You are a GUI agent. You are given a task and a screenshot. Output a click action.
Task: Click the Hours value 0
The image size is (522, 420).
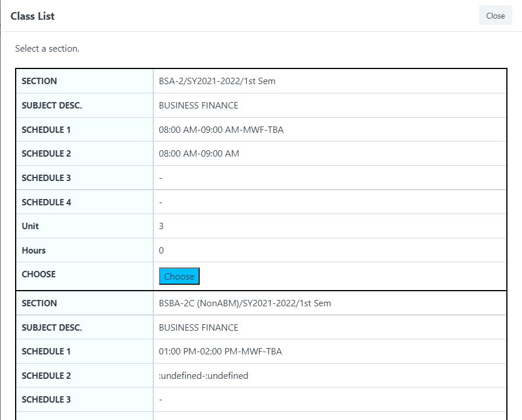coord(161,251)
